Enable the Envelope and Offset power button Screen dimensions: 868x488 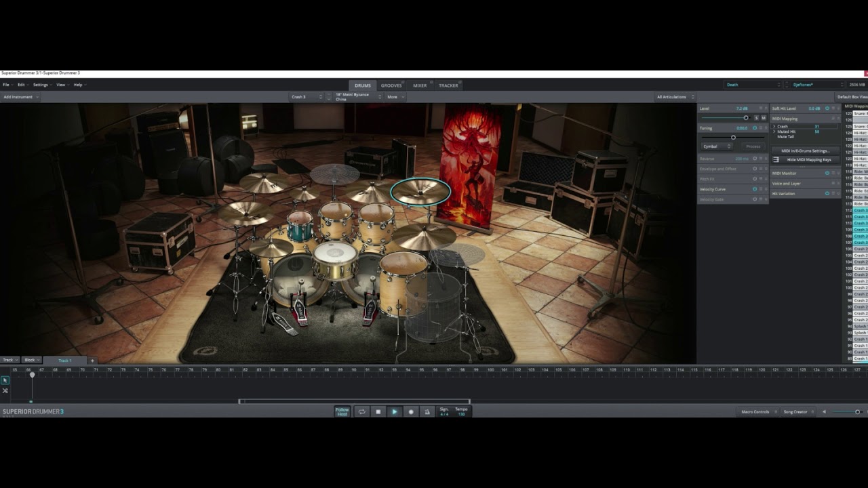coord(755,169)
